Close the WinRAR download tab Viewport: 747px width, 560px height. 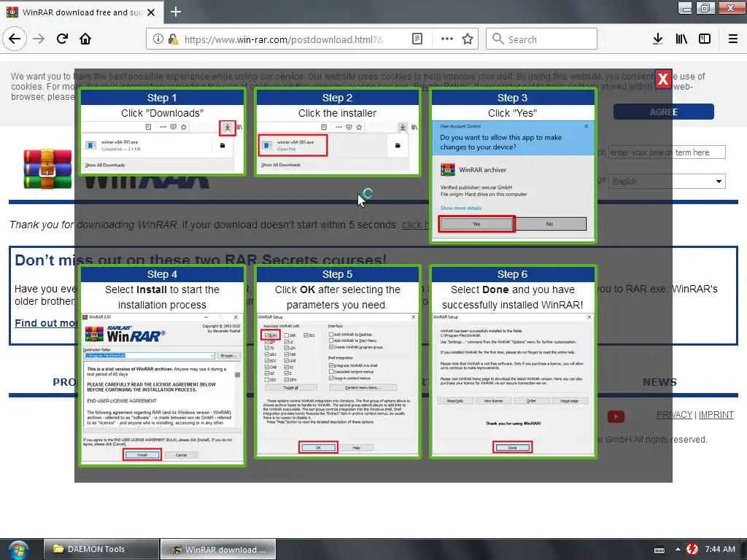tap(151, 12)
